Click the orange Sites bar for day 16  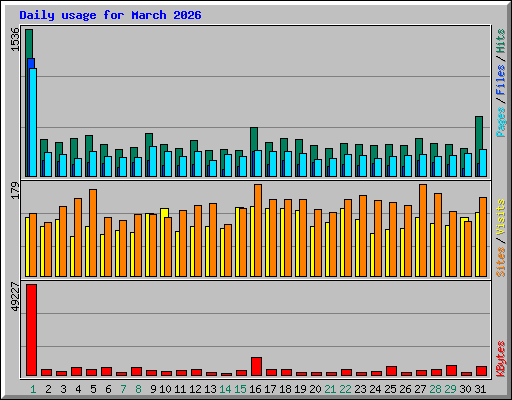(258, 230)
